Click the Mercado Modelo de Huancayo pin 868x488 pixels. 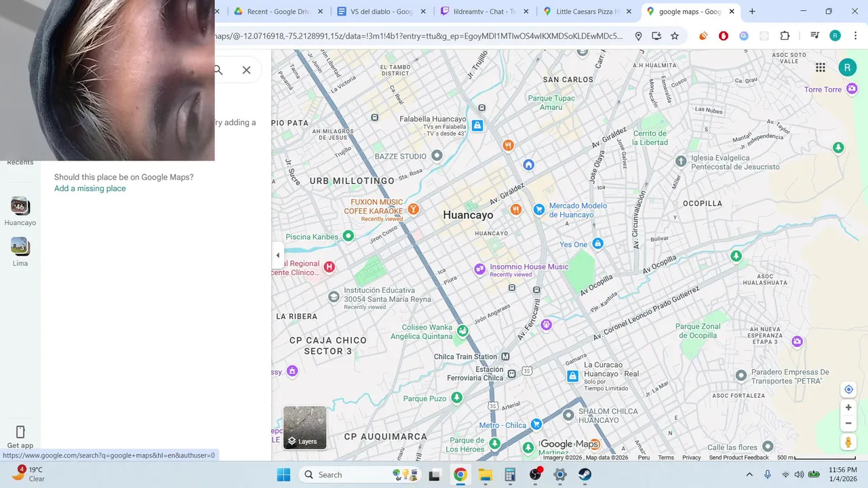[x=539, y=209]
